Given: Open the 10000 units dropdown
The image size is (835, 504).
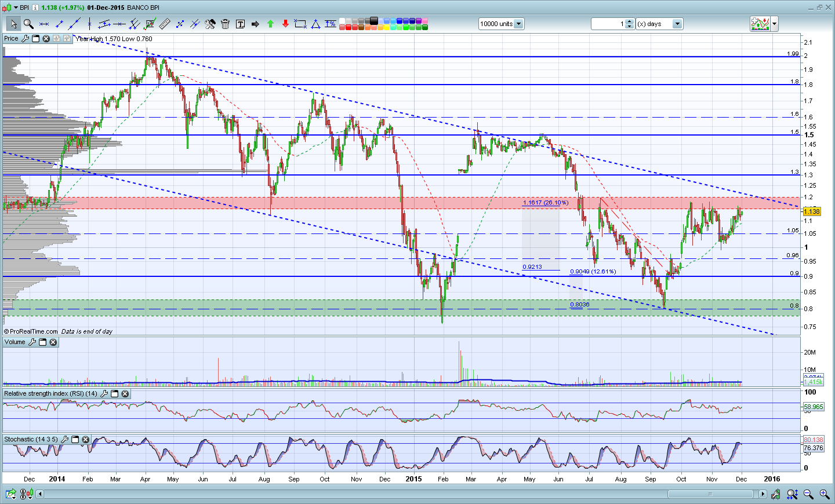Looking at the screenshot, I should pos(518,24).
